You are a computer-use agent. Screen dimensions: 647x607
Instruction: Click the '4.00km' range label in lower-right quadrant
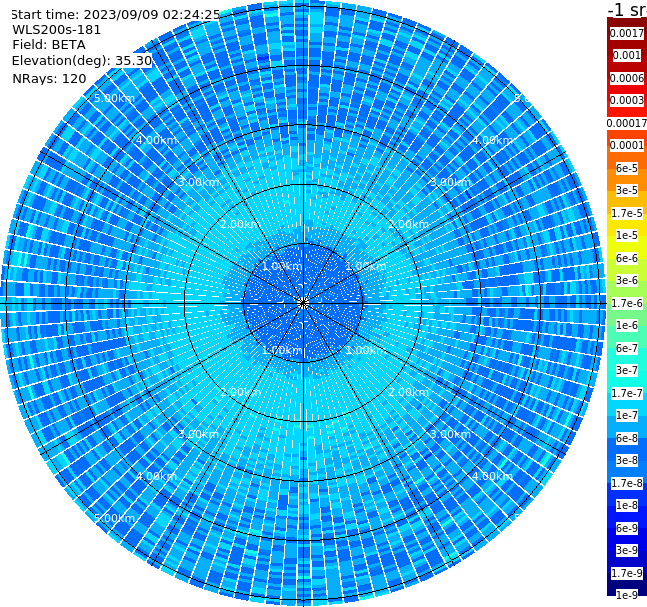[492, 476]
